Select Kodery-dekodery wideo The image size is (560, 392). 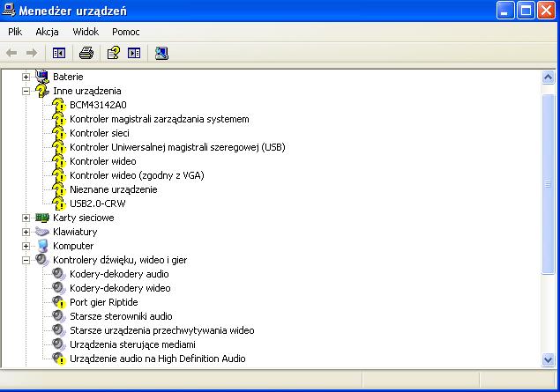(120, 288)
